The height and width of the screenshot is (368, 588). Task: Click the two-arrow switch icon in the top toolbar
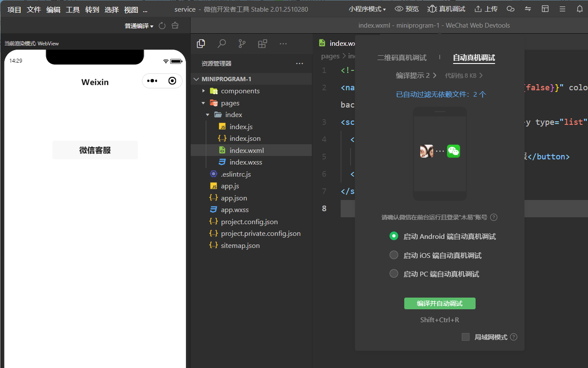(x=528, y=9)
